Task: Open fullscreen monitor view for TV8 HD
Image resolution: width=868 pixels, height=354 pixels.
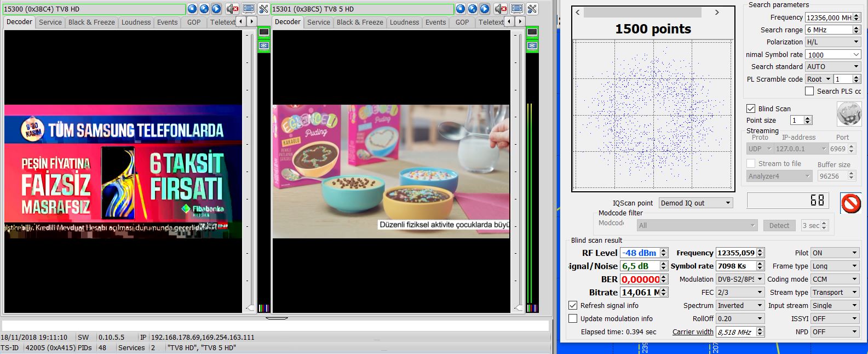Action: coord(249,9)
